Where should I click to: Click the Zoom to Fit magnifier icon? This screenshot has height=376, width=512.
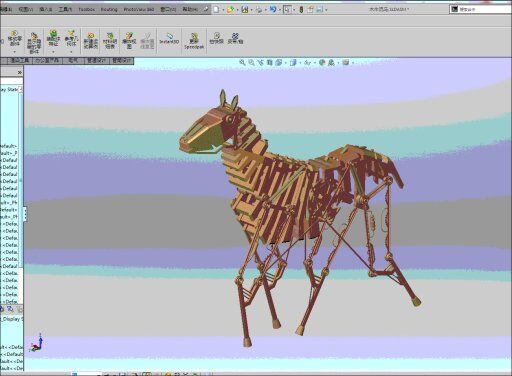coord(242,62)
